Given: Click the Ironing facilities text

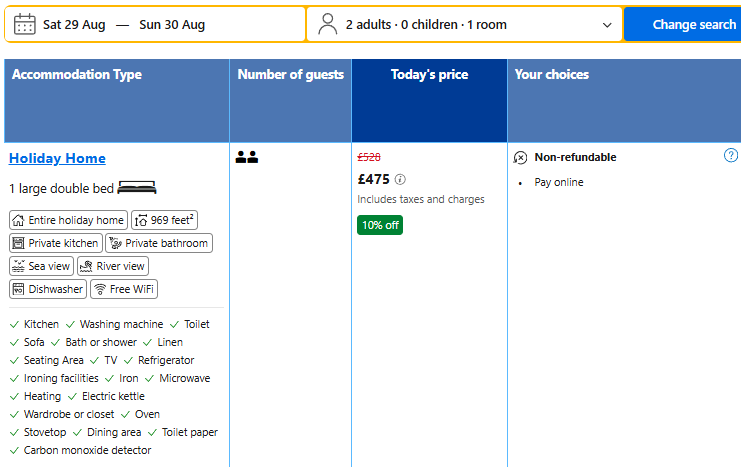Looking at the screenshot, I should (x=61, y=378).
